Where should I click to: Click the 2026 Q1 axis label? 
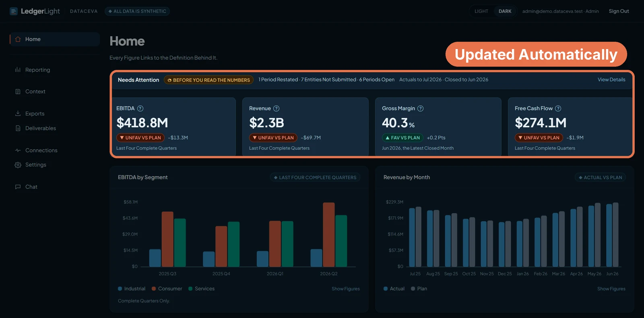275,274
